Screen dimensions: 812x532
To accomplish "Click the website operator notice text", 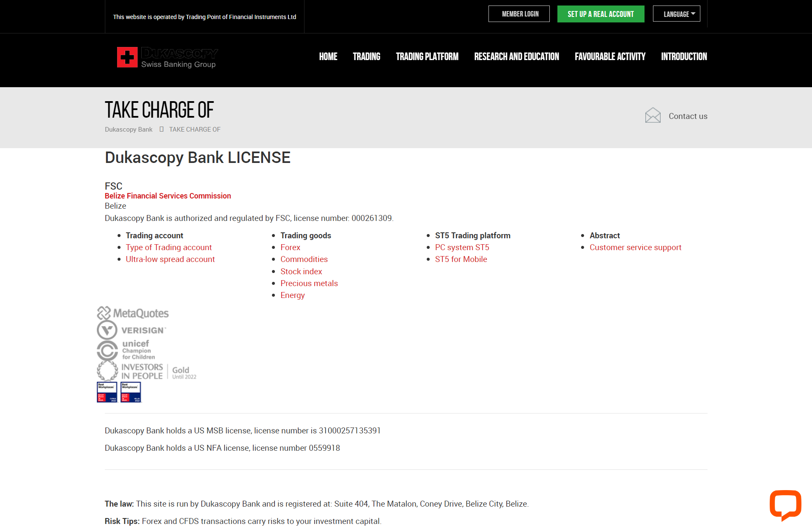I will click(205, 17).
